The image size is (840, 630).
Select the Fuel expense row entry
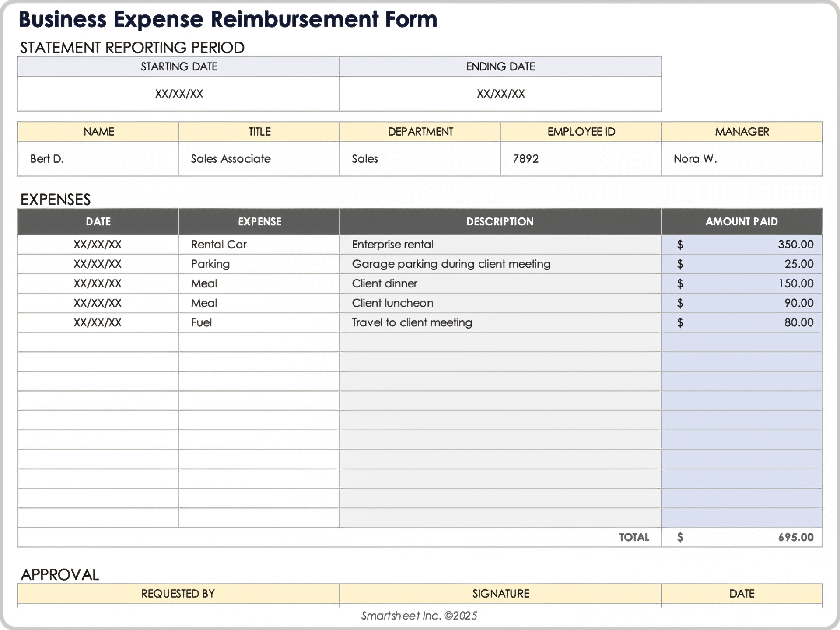pyautogui.click(x=258, y=322)
